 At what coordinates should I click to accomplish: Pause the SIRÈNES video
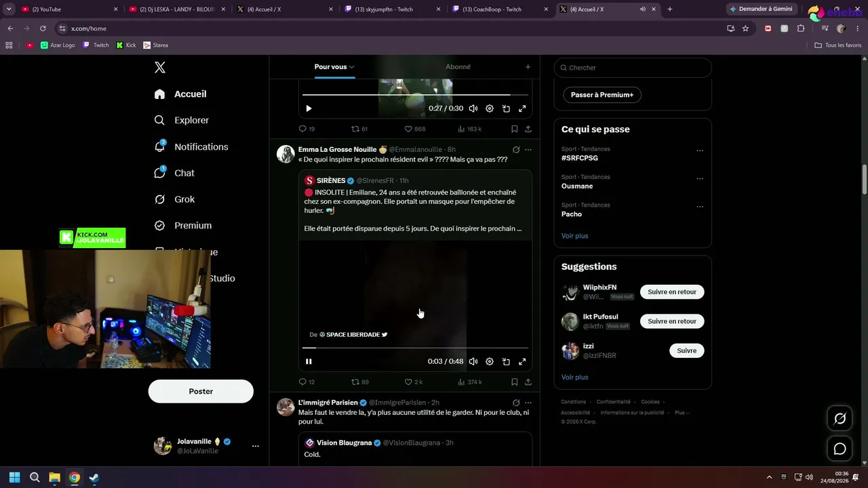point(309,361)
